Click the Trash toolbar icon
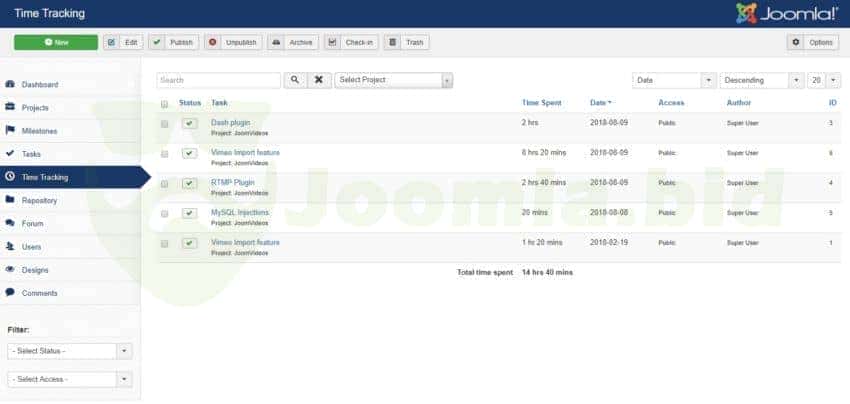Screen dimensions: 850x404 393,42
